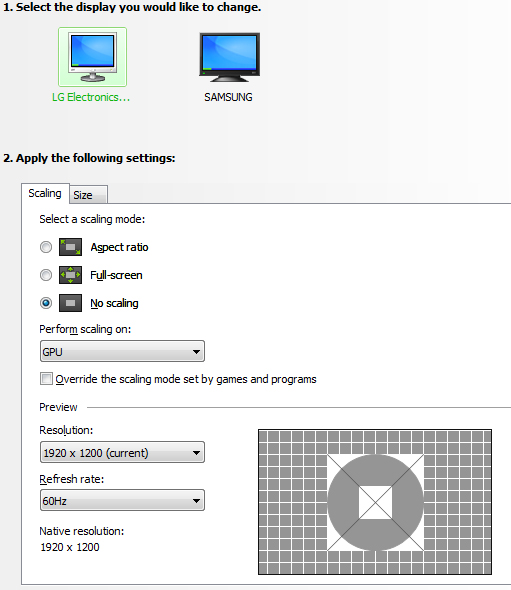511x590 pixels.
Task: Choose the Aspect ratio radio button
Action: pos(46,247)
